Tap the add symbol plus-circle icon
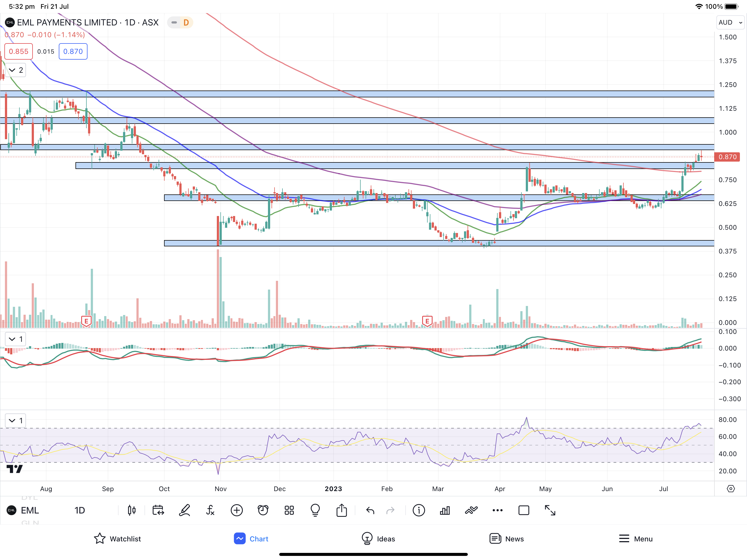This screenshot has width=747, height=560. [x=237, y=510]
